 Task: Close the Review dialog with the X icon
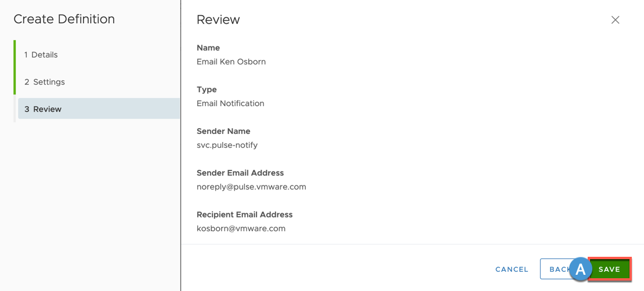(615, 20)
